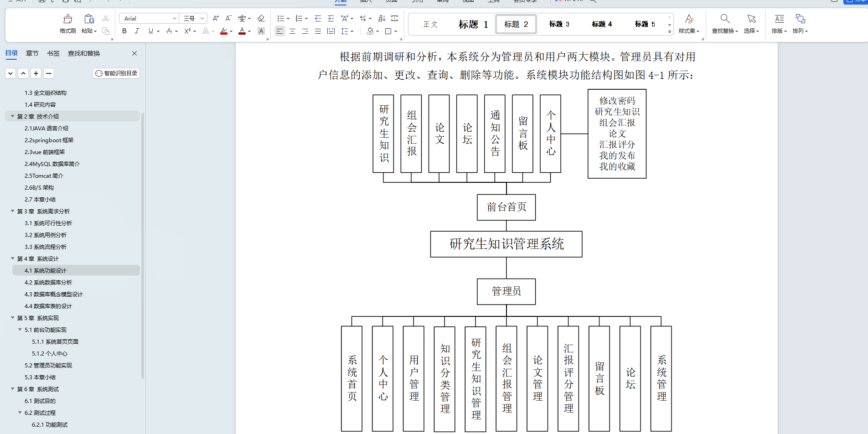Open the font size 三号 dropdown
Viewport: 868px width, 434px height.
202,18
